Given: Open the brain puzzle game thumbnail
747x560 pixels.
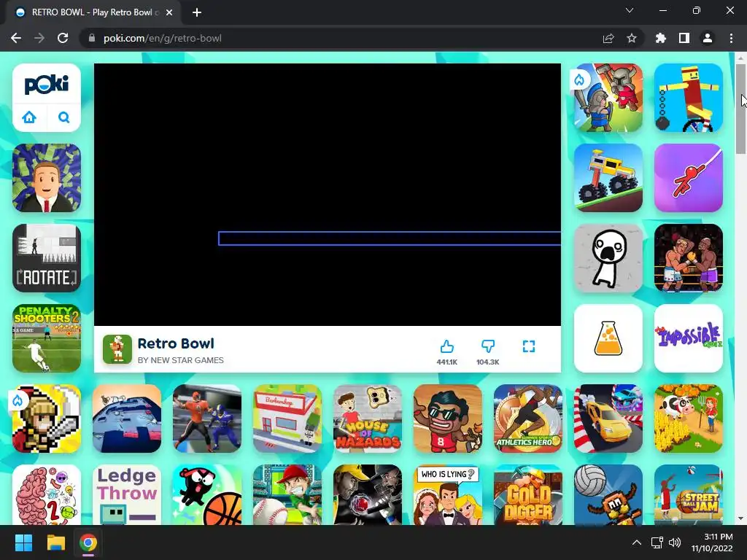Looking at the screenshot, I should pos(47,495).
